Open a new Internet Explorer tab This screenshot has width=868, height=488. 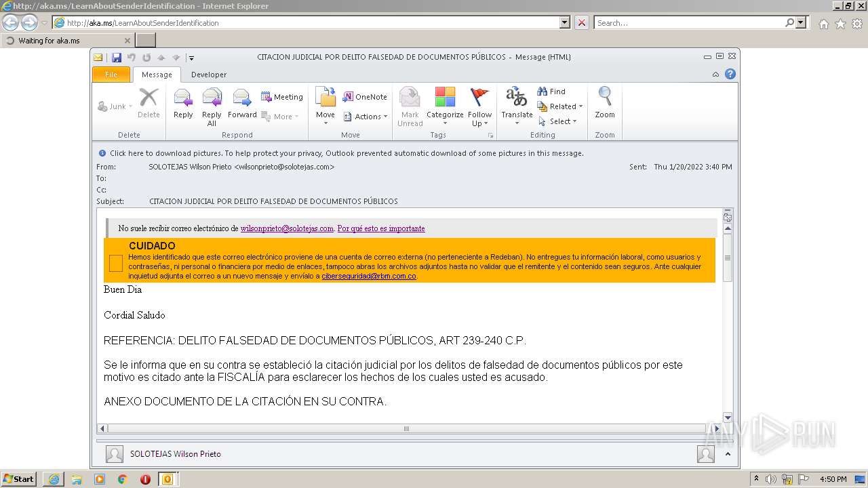point(146,41)
